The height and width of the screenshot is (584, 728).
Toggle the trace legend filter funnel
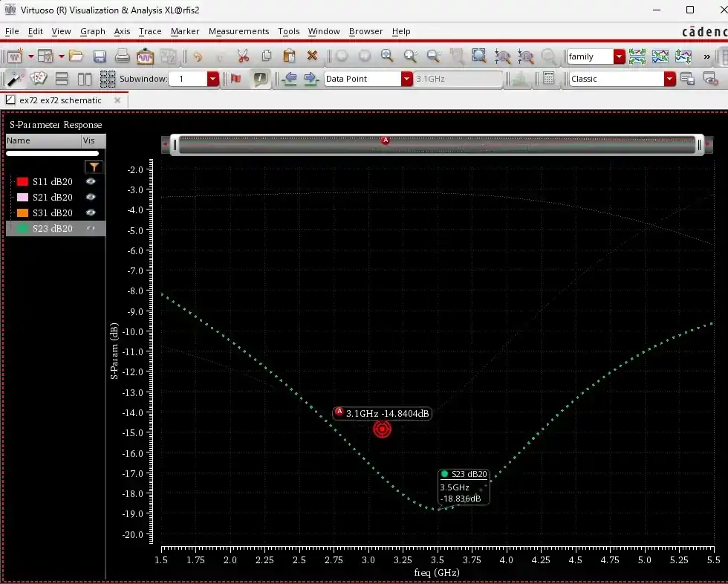[94, 166]
